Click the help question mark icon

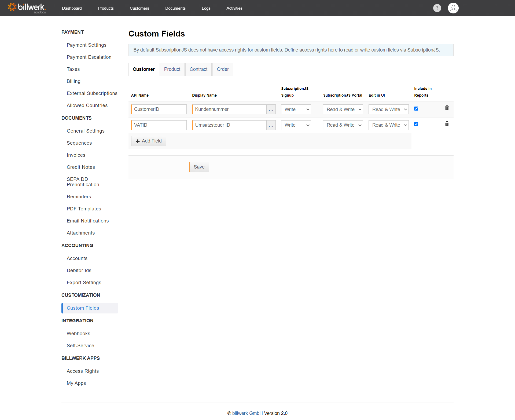point(437,8)
